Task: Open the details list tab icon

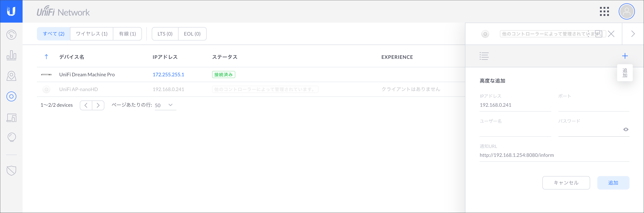Action: pyautogui.click(x=484, y=56)
